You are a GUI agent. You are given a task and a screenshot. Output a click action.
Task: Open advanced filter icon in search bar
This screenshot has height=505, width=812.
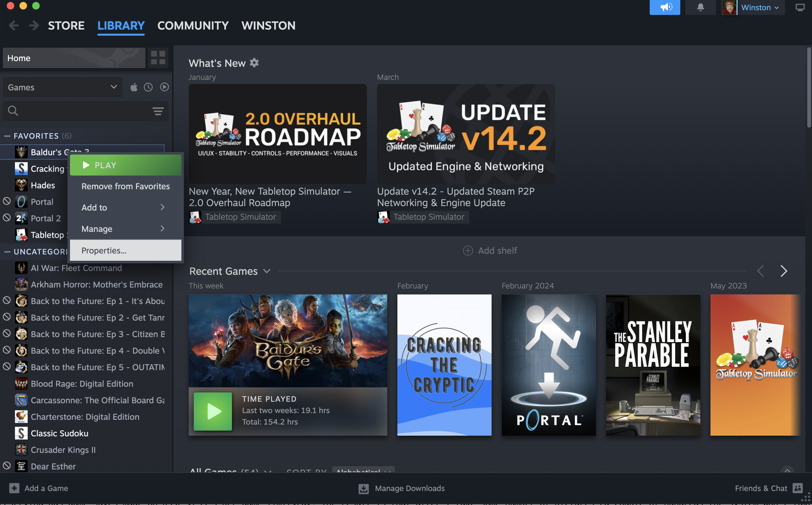158,111
